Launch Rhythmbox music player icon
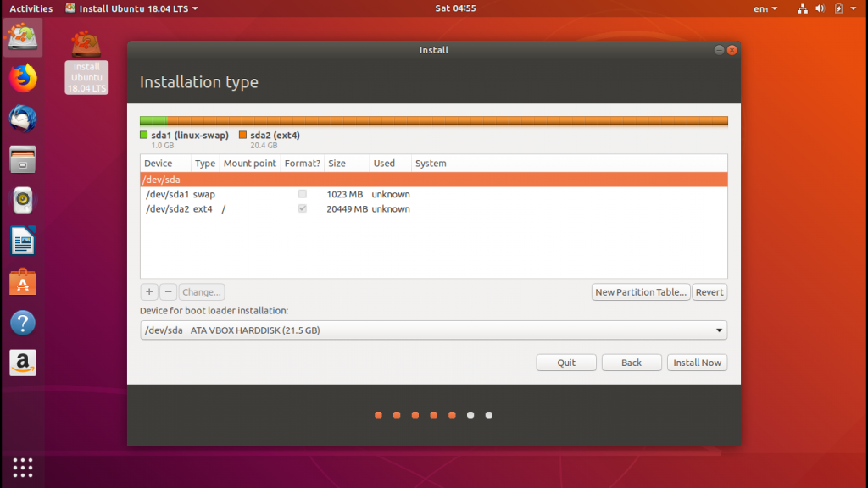The height and width of the screenshot is (488, 868). [x=23, y=200]
